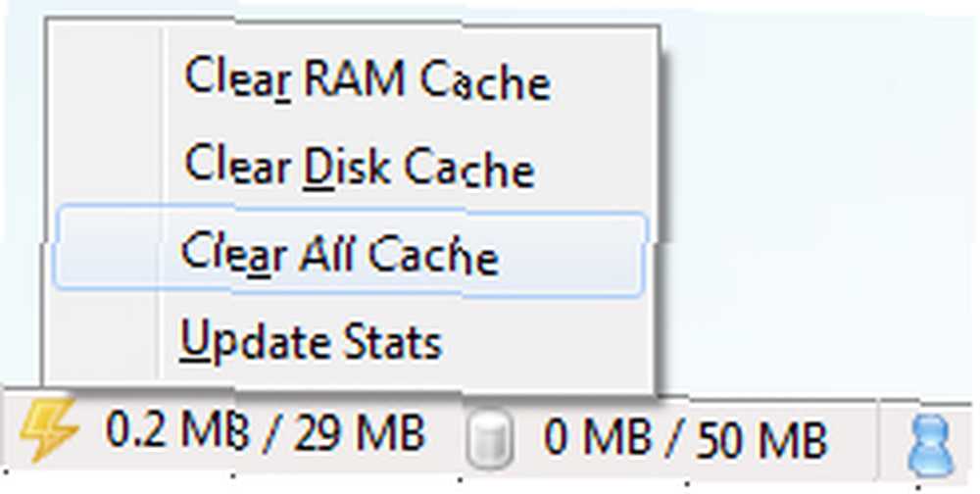The image size is (980, 494).
Task: Click the slash in the disk cache readout
Action: [x=672, y=440]
